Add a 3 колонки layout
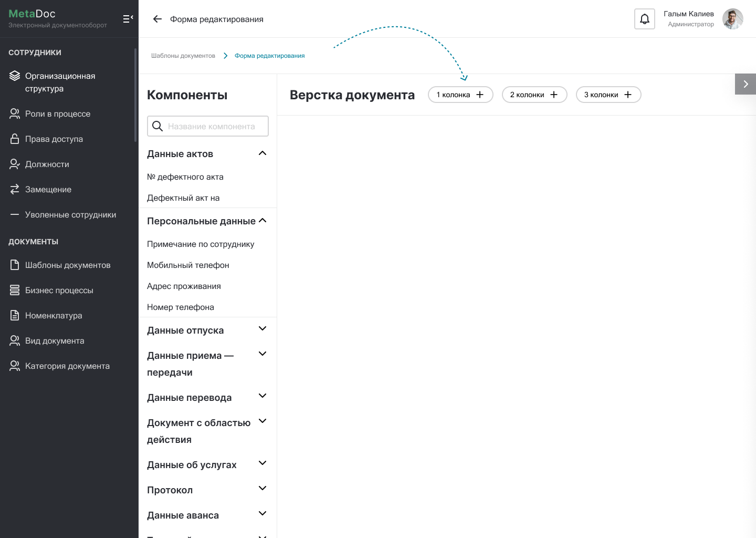The width and height of the screenshot is (756, 538). pos(608,95)
